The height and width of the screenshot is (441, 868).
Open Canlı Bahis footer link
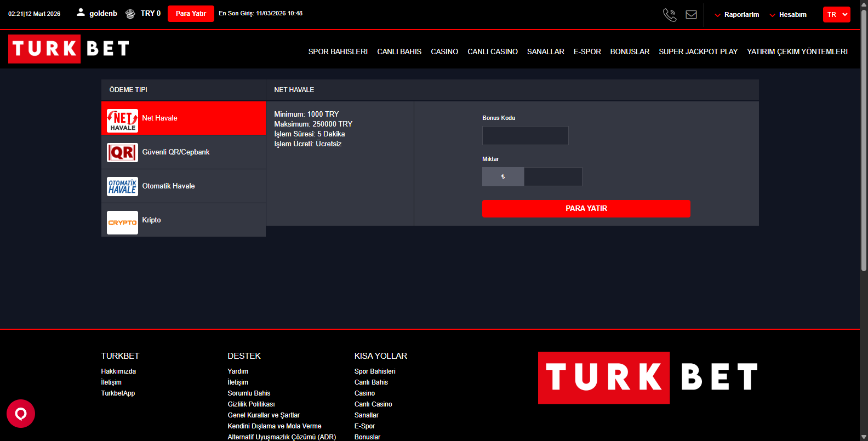point(371,382)
